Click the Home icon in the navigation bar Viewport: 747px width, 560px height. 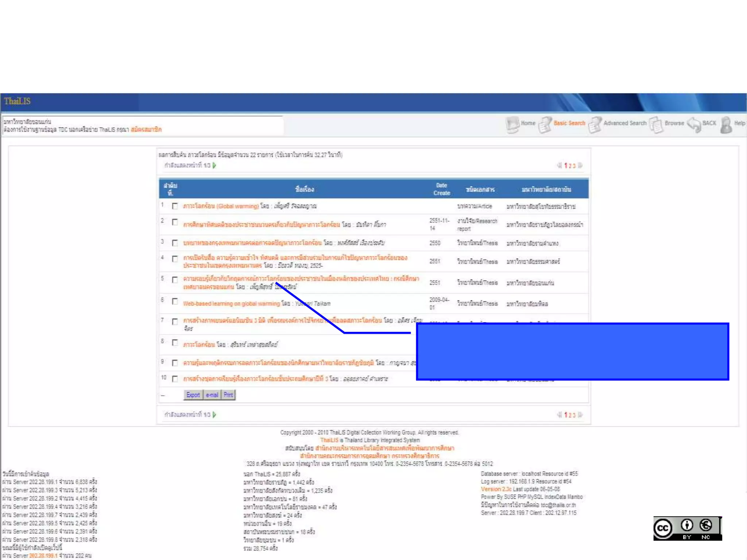512,124
